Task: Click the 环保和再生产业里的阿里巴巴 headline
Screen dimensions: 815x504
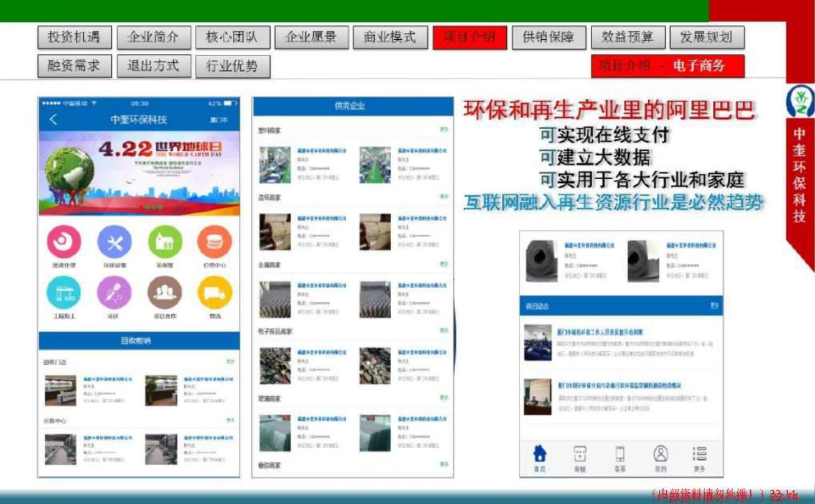Action: tap(610, 111)
